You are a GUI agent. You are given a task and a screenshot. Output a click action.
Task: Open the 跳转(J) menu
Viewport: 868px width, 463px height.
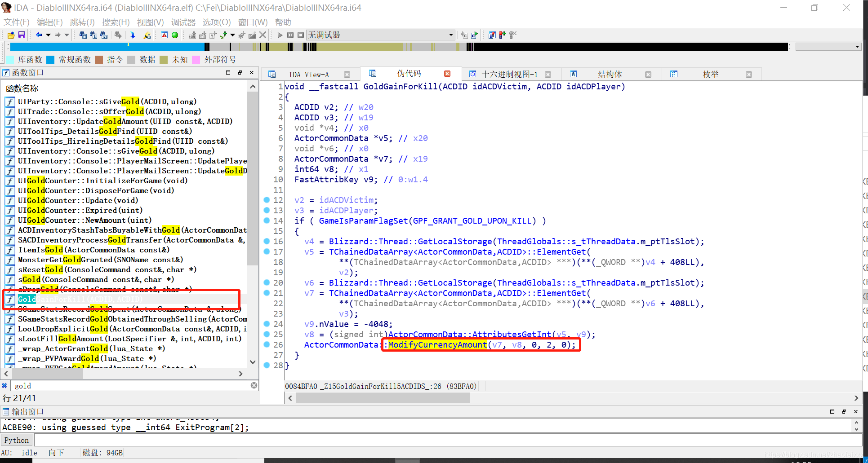click(x=82, y=22)
